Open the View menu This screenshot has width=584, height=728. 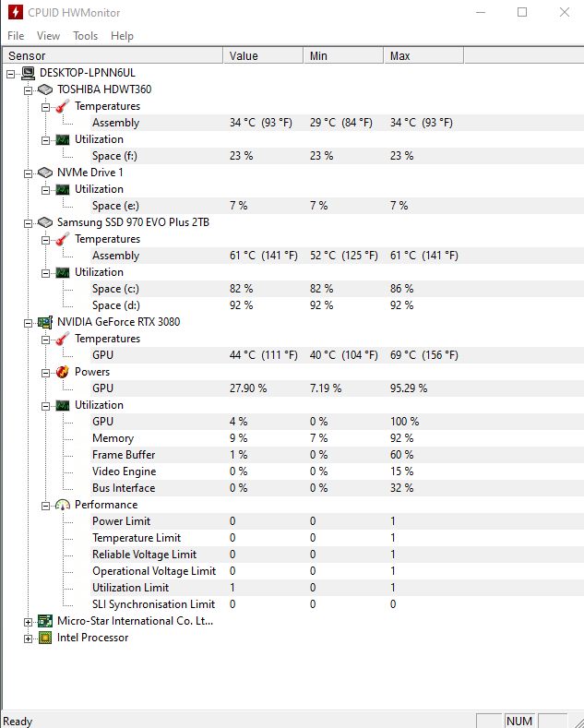(48, 36)
